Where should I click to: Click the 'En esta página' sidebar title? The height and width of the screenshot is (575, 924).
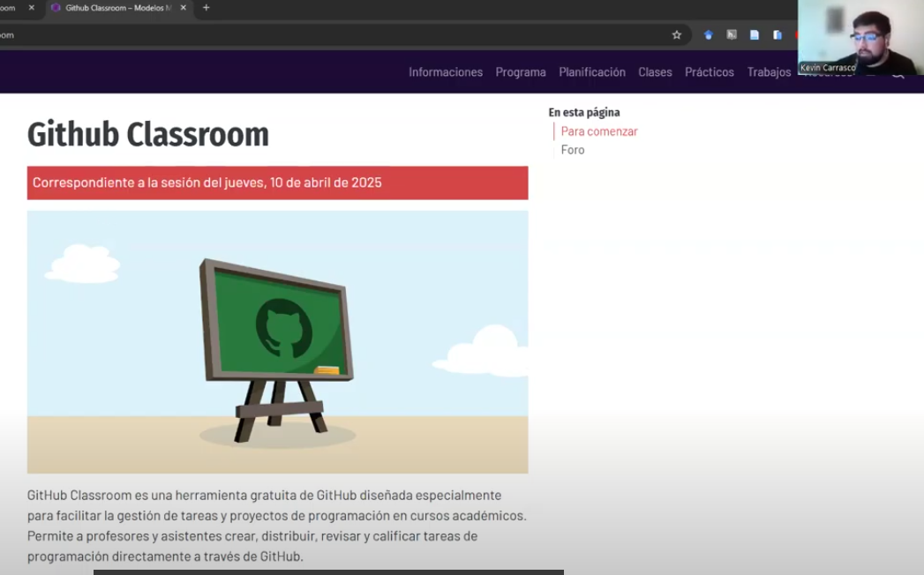(584, 112)
